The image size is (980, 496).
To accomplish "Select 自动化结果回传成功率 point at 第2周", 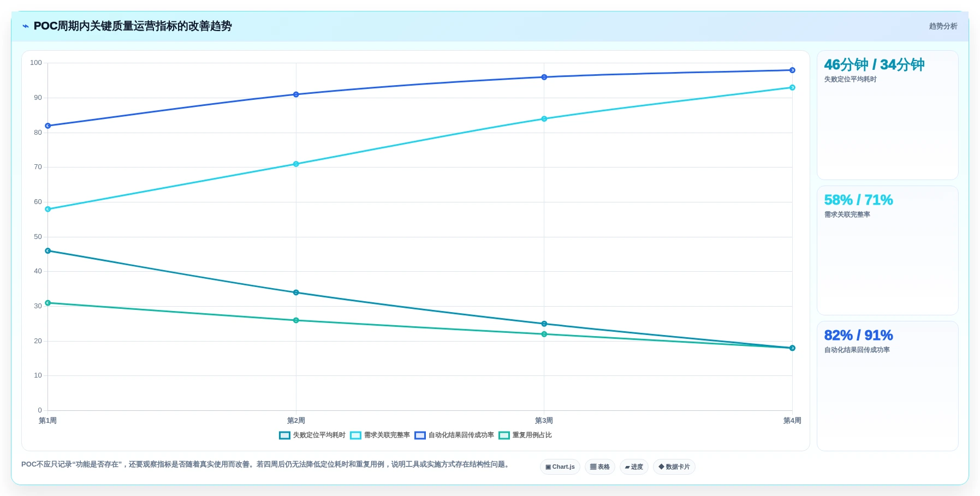I will pos(296,94).
